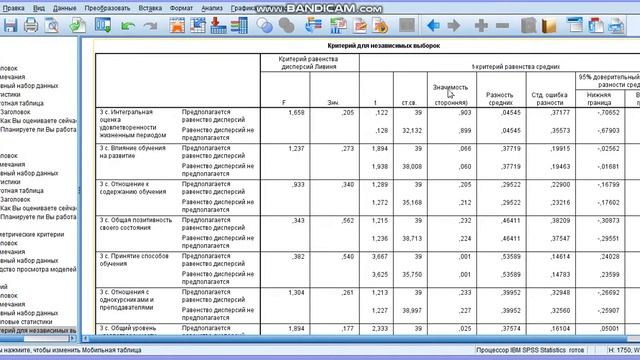Open the Variables info icon
The width and height of the screenshot is (640, 360).
239,26
